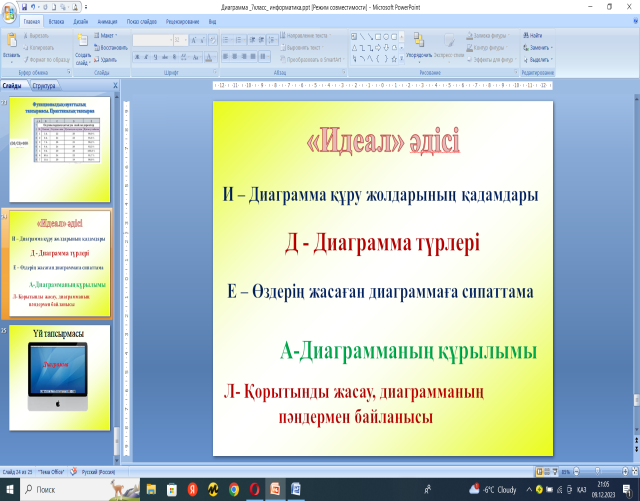
Task: Undo the last action in quick access toolbar
Action: pos(33,7)
